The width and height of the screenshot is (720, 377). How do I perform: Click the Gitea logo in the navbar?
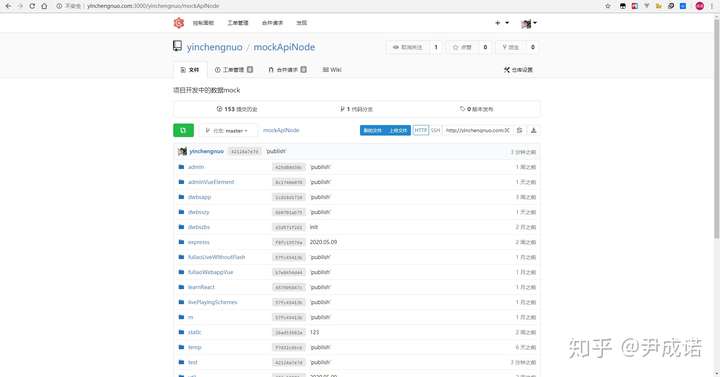click(x=179, y=23)
